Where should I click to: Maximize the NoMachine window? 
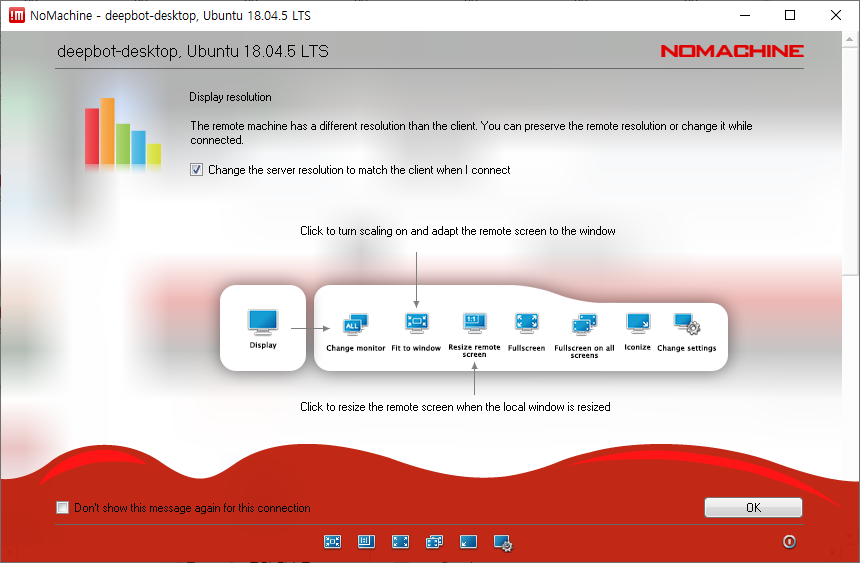tap(790, 15)
